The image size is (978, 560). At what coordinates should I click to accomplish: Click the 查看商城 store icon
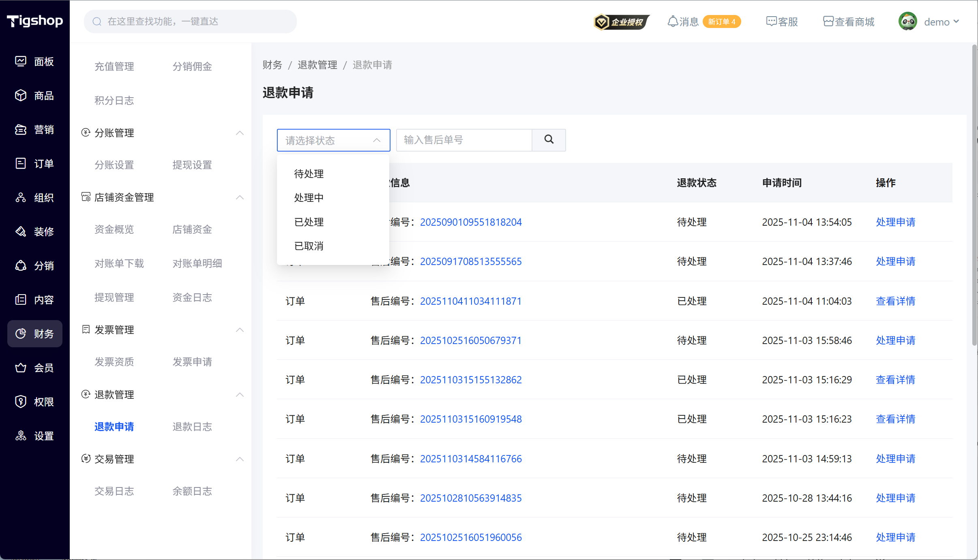point(828,21)
